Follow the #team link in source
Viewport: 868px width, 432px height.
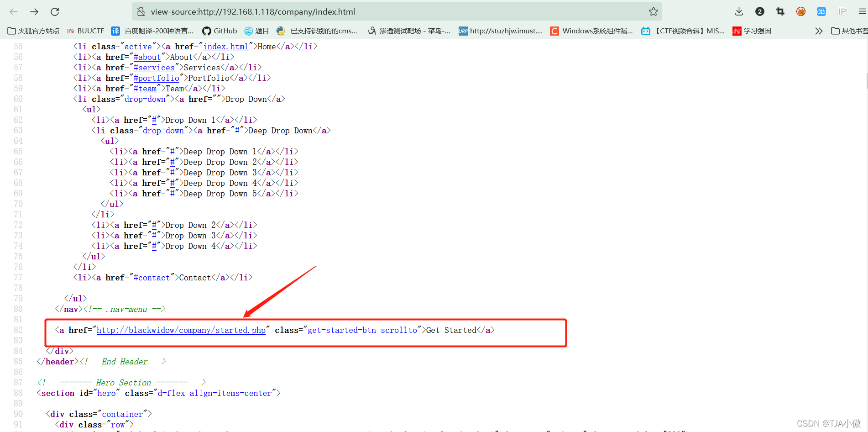[145, 89]
